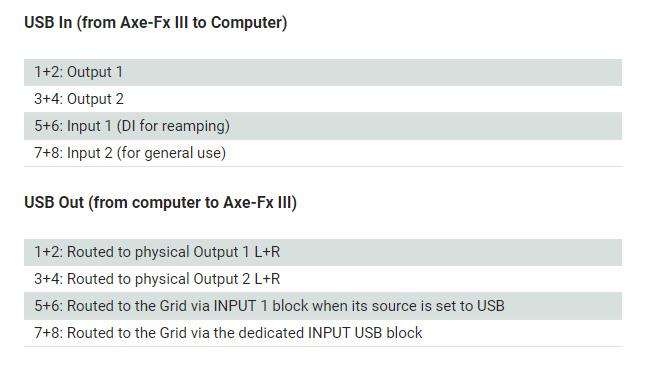Click the word 'Grid' in the 7+8 routing row
Image resolution: width=646 pixels, height=372 pixels.
173,333
